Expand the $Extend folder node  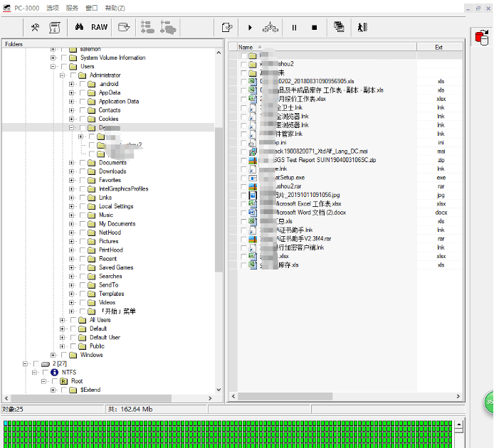(x=53, y=390)
